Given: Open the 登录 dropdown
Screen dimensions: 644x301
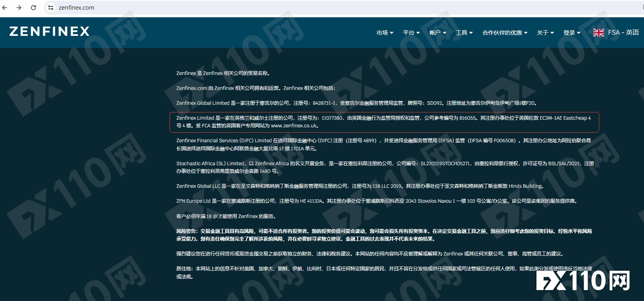Looking at the screenshot, I should click(x=572, y=33).
